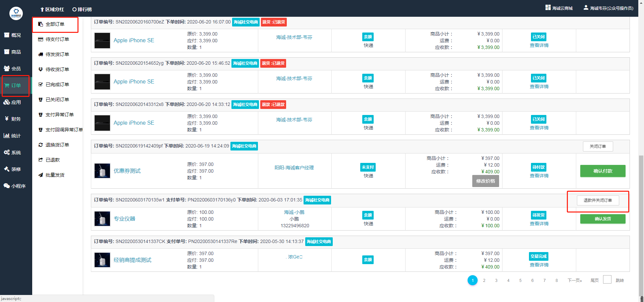644x302 pixels.
Task: Open the 排行榜 top menu
Action: coord(82,9)
